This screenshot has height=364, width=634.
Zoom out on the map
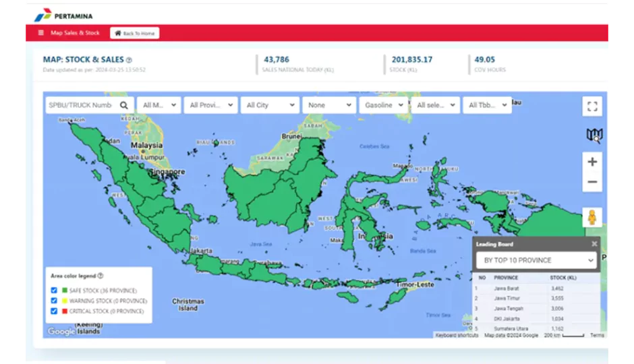(x=592, y=182)
